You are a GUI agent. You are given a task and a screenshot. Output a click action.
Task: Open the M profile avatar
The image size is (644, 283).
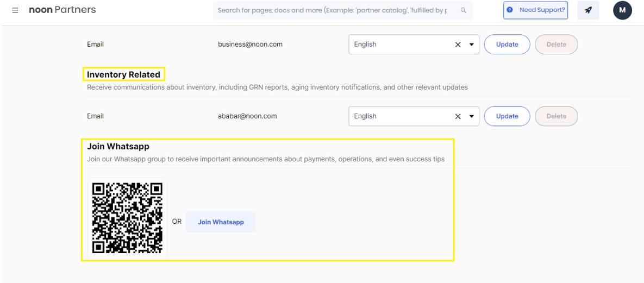point(622,10)
